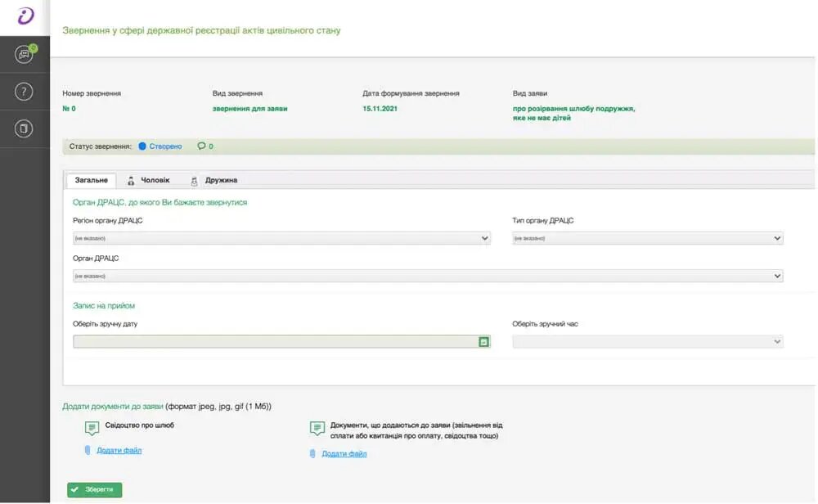The width and height of the screenshot is (818, 504).
Task: Click the documents copy icon in sidebar
Action: tap(25, 128)
